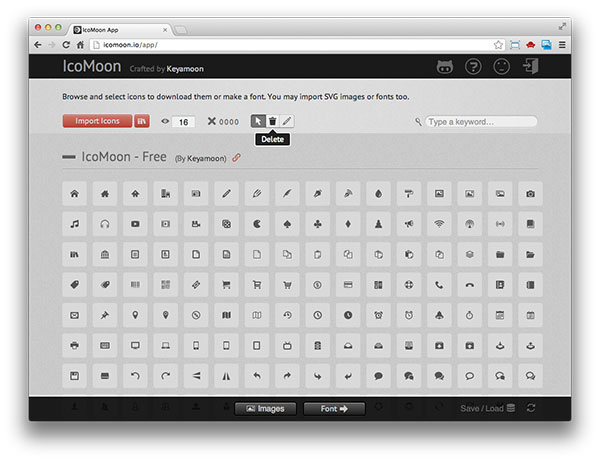
Task: Click the reset selection X icon
Action: pyautogui.click(x=212, y=121)
